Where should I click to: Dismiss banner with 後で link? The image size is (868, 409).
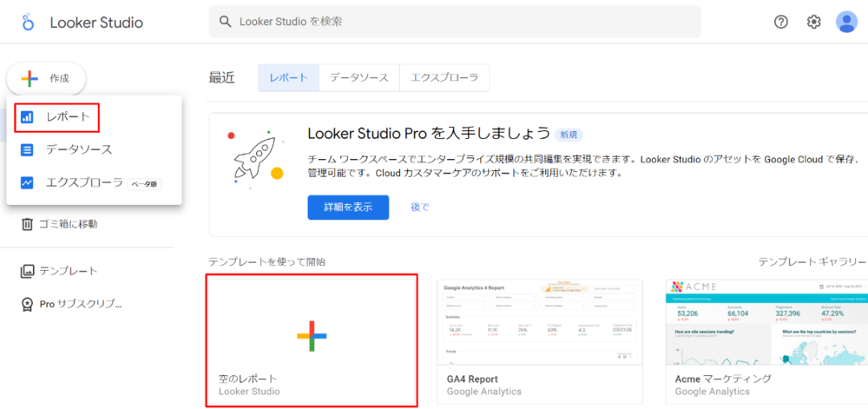coord(419,208)
